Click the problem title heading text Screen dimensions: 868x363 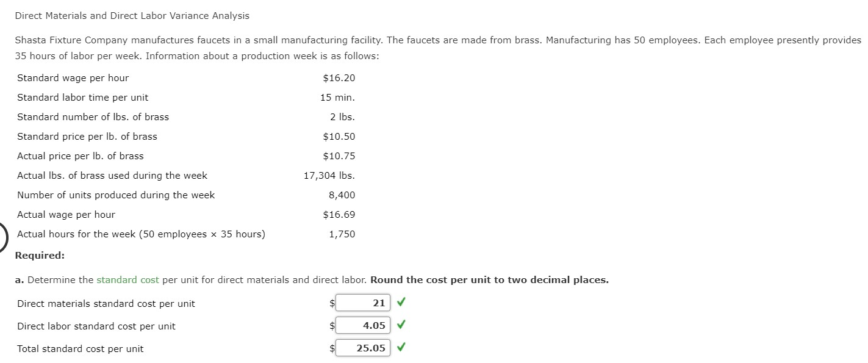pos(132,15)
